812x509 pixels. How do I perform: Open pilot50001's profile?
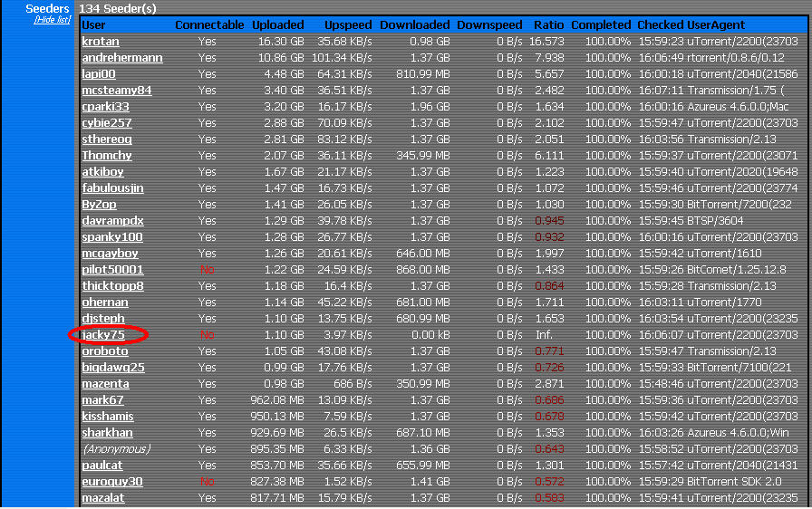[113, 270]
